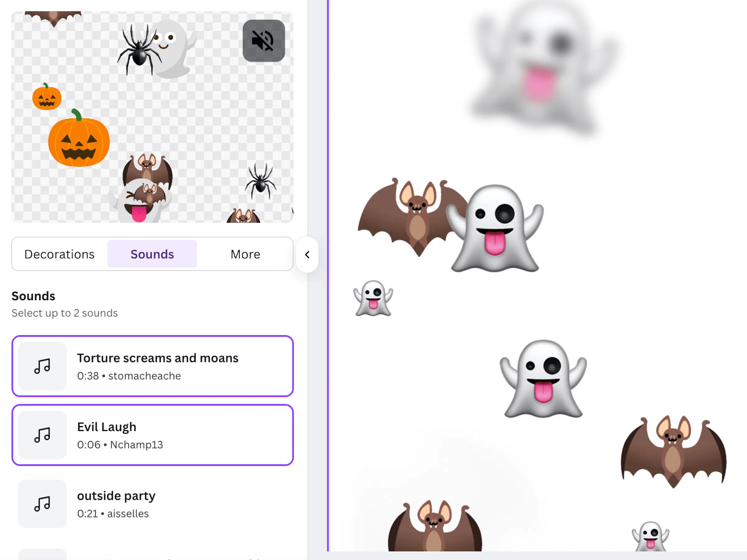This screenshot has width=747, height=560.
Task: Select the outside party sound
Action: click(x=153, y=504)
